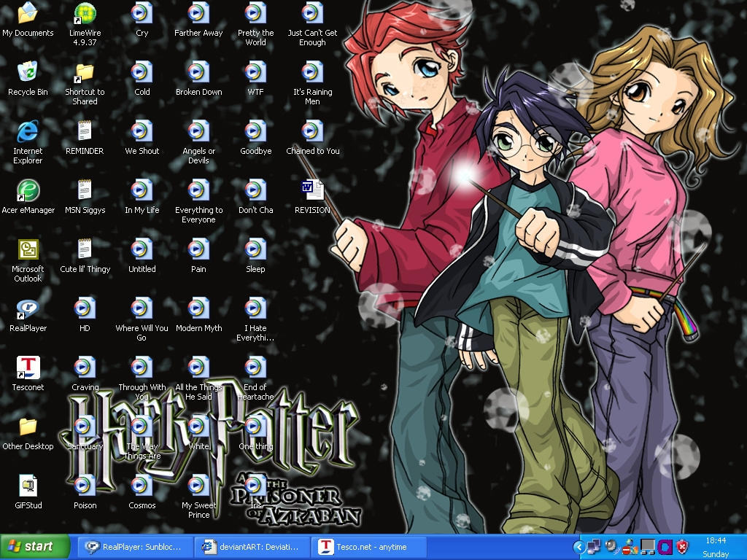Launch the Microsoft Outlook desktop icon

[28, 249]
